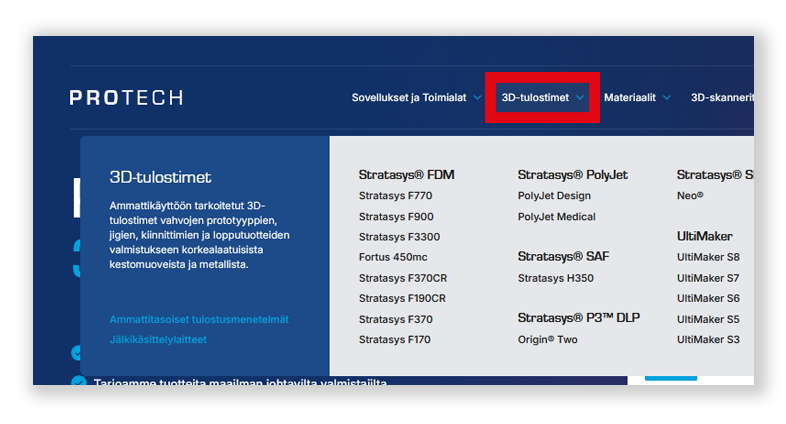This screenshot has height=424, width=786.
Task: Open the Jälkikäsittelylaitteet link
Action: [x=158, y=340]
